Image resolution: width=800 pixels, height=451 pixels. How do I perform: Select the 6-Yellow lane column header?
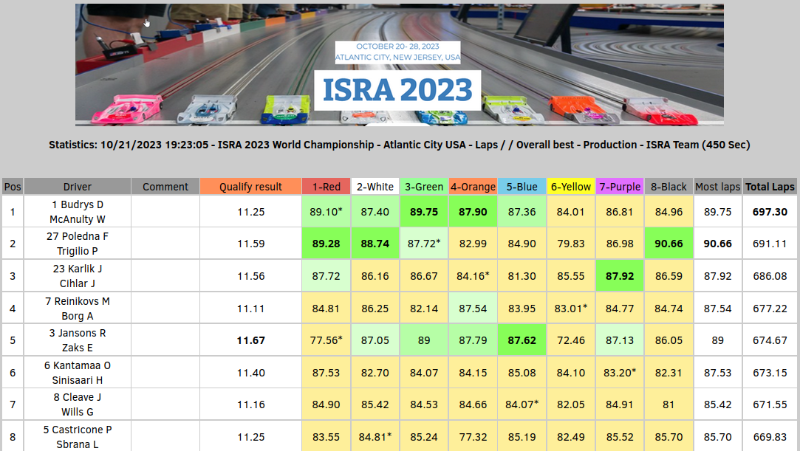point(571,186)
